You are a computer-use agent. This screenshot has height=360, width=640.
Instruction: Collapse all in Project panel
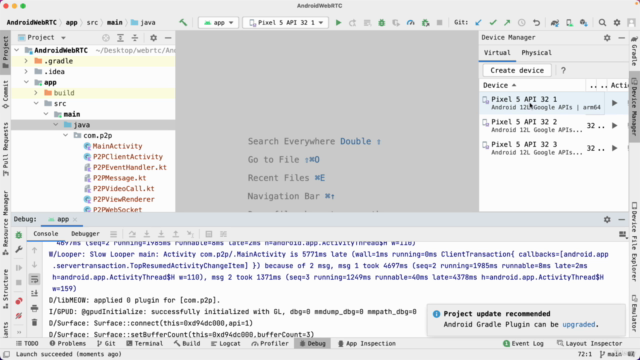(x=135, y=38)
